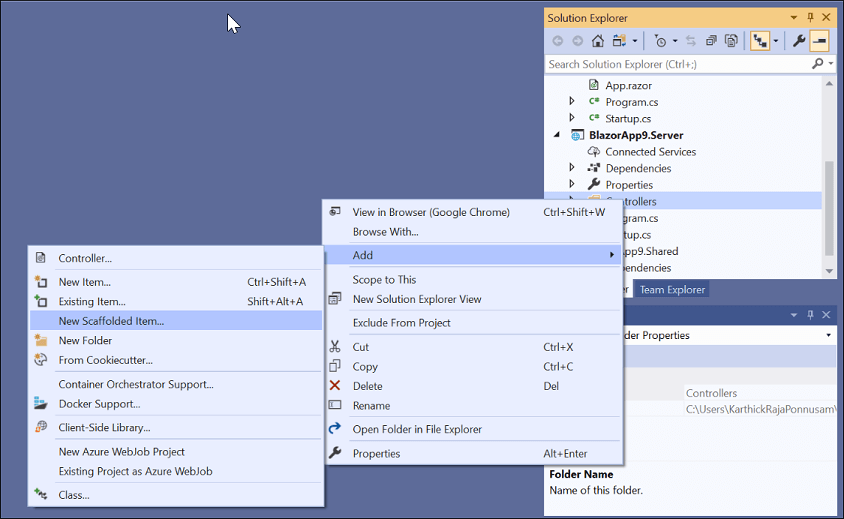The height and width of the screenshot is (519, 844).
Task: Toggle Preview Selected Items button
Action: pyautogui.click(x=819, y=41)
